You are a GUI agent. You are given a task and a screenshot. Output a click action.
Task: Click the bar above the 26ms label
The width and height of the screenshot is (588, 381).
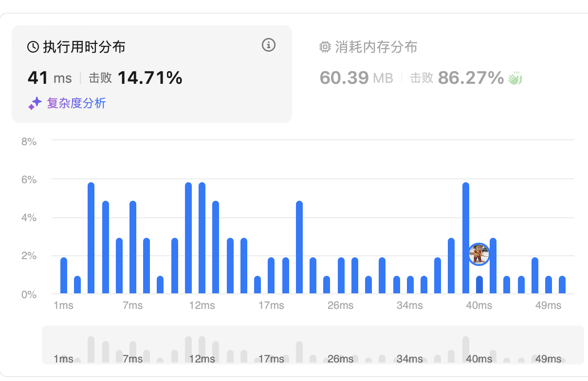coord(341,275)
